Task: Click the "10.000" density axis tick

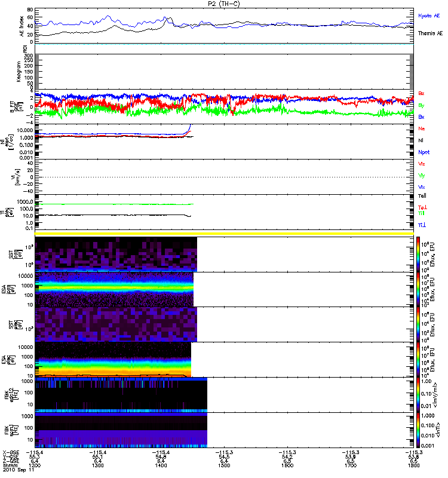Action: [x=25, y=130]
